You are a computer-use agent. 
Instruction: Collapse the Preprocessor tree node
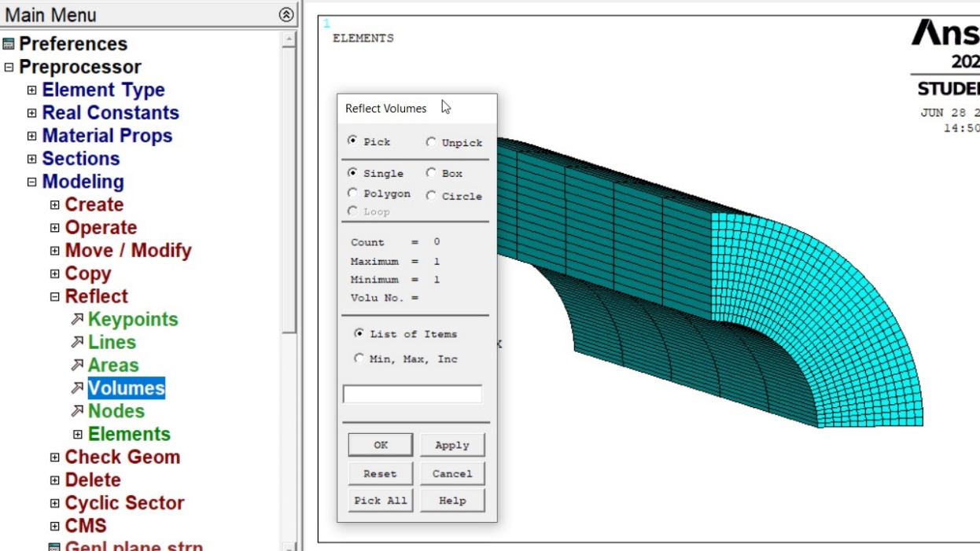pos(9,68)
